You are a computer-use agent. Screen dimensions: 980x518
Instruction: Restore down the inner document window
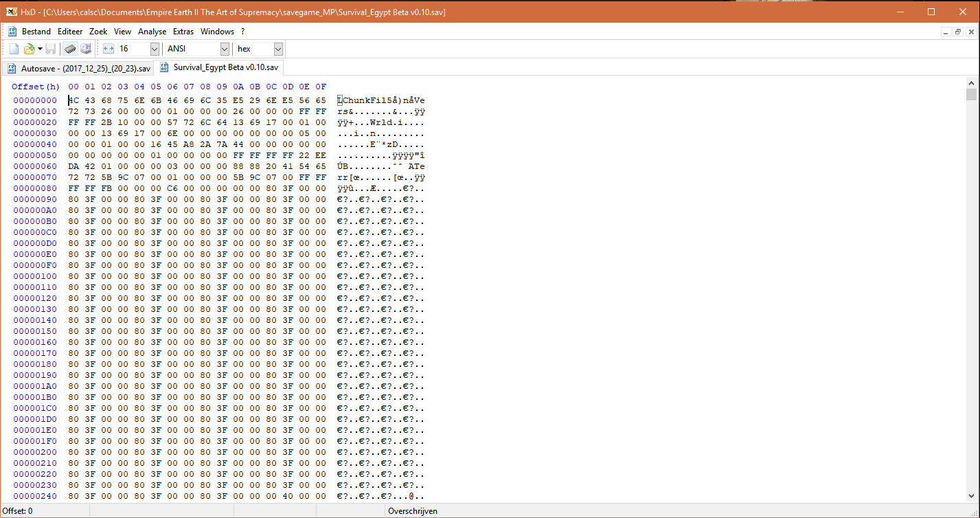coord(958,32)
